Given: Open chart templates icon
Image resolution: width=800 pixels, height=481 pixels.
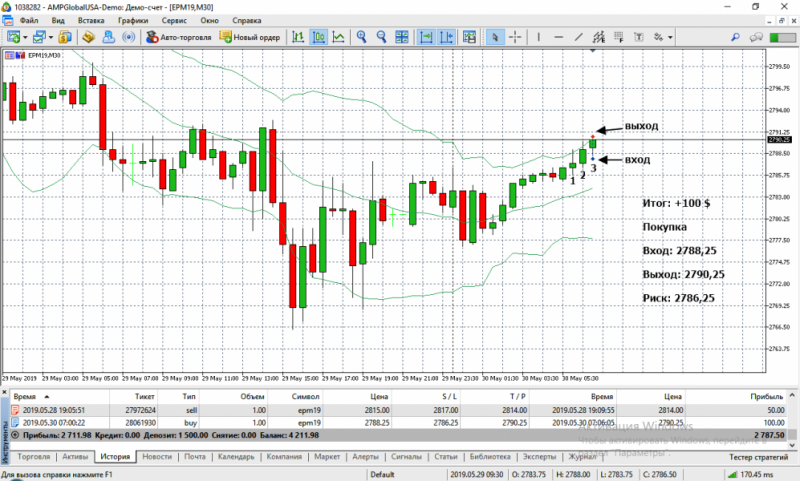Looking at the screenshot, I should point(469,37).
